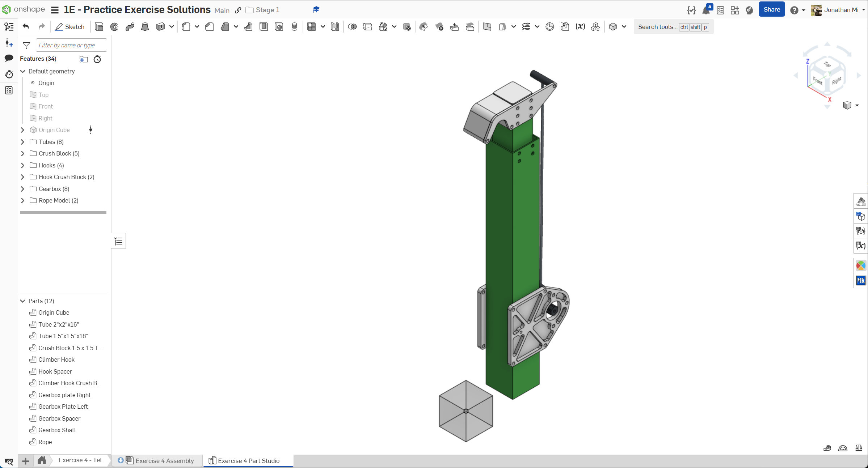Click the Sweep tool icon
The height and width of the screenshot is (468, 868).
[x=130, y=27]
